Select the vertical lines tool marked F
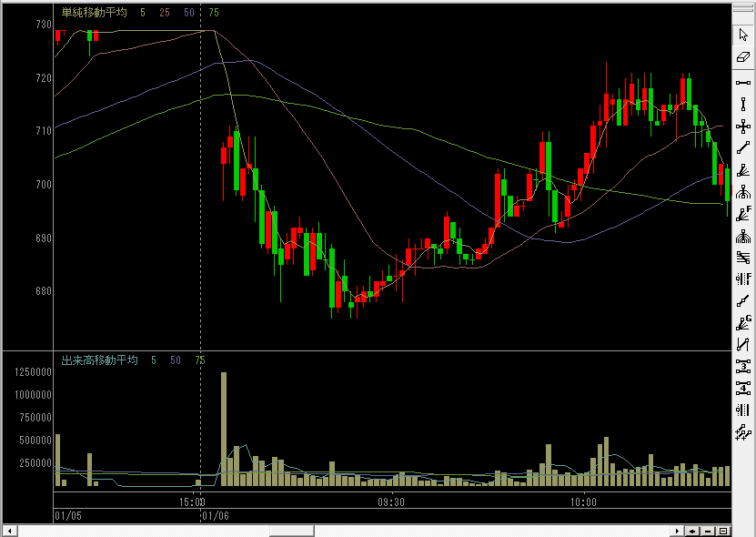756x537 pixels. pos(743,279)
